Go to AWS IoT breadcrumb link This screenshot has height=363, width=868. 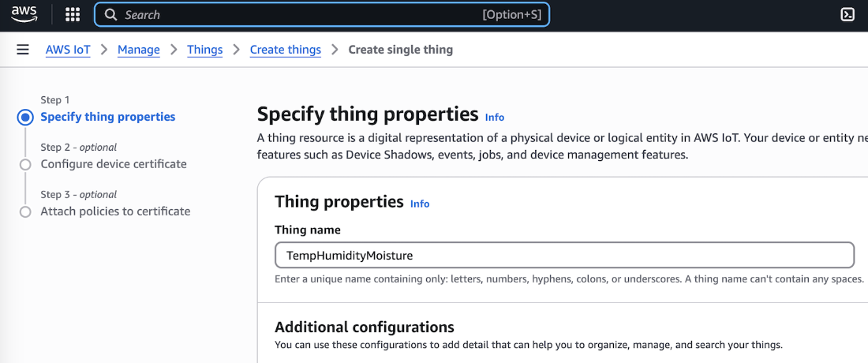click(68, 50)
